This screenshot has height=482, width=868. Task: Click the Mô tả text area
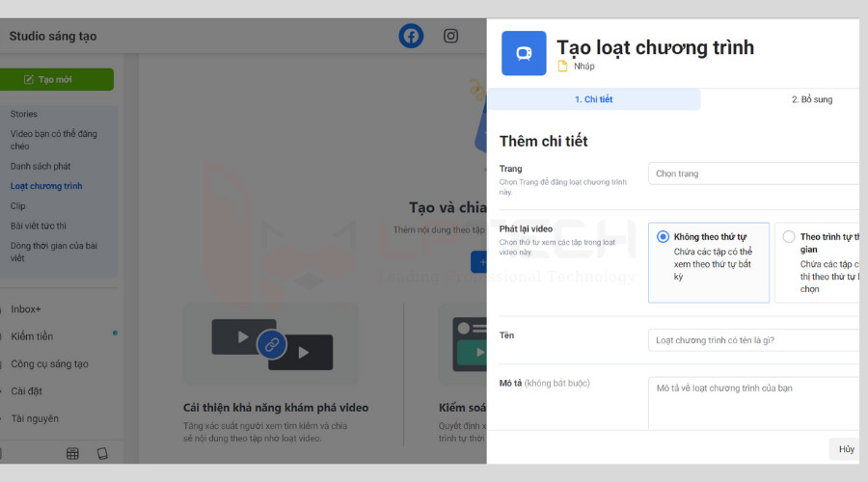click(x=753, y=403)
